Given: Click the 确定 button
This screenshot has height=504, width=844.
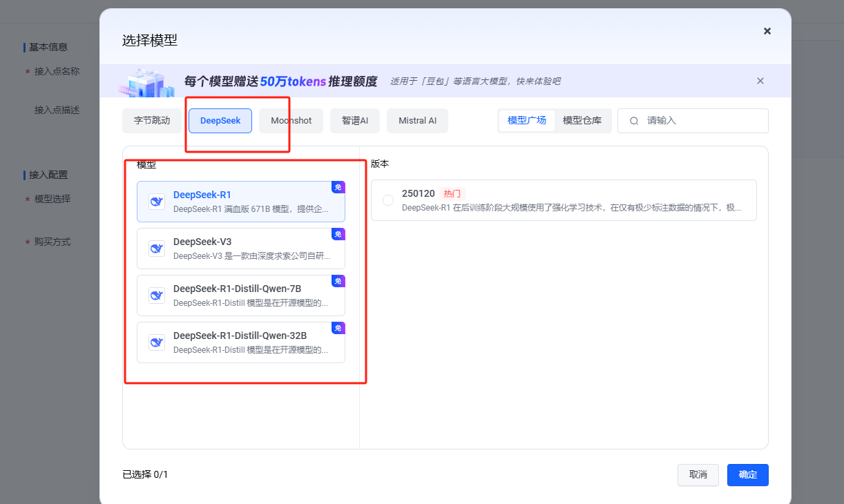Looking at the screenshot, I should (748, 475).
